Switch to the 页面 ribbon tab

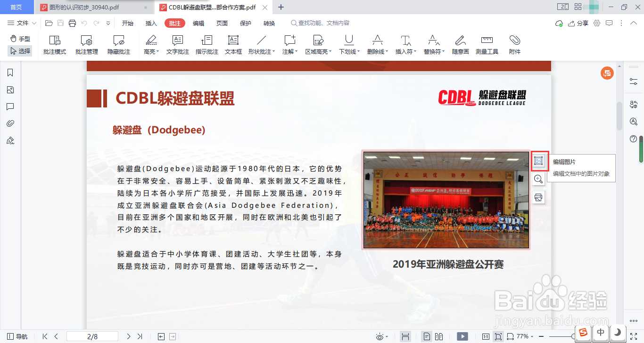click(x=222, y=23)
